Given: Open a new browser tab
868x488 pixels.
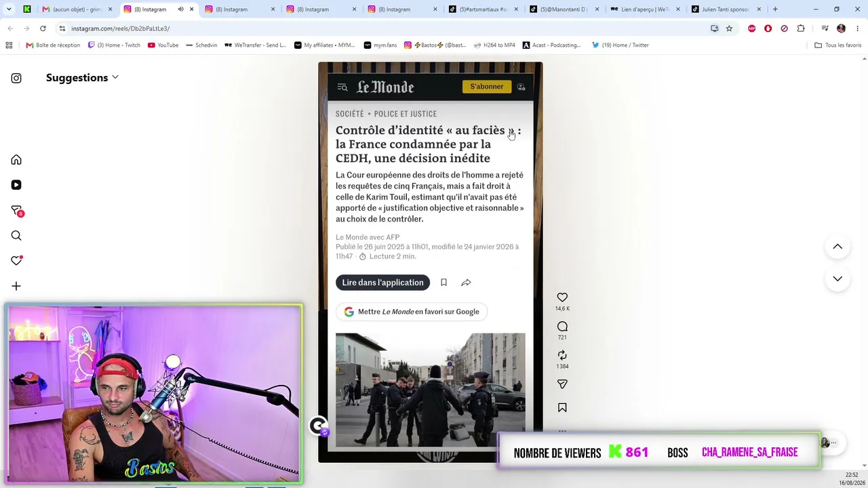Looking at the screenshot, I should tap(775, 9).
